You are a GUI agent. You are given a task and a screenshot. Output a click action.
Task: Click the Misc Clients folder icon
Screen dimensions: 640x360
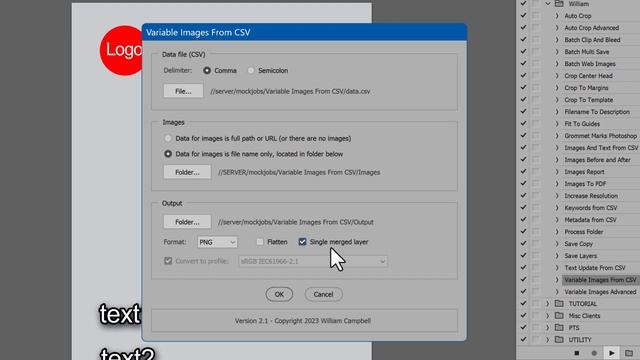tap(559, 316)
